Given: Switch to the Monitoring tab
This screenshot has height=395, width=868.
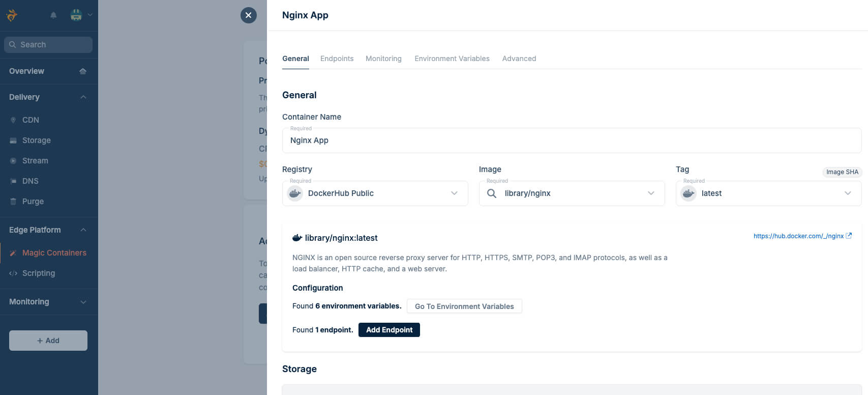Looking at the screenshot, I should [x=383, y=59].
